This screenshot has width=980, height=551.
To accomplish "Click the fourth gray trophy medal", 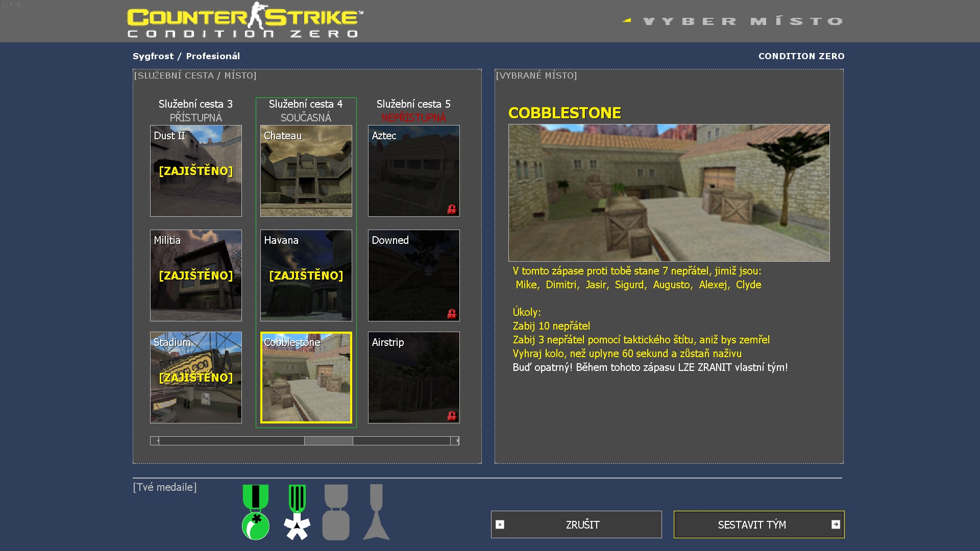I will [x=376, y=512].
